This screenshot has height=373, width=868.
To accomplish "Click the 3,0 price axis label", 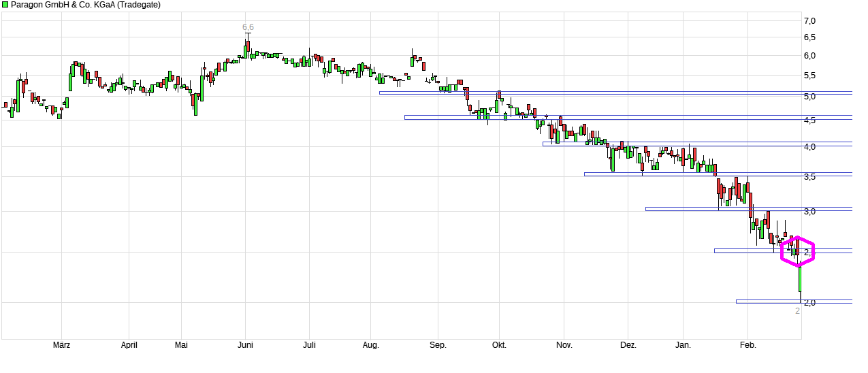I will [x=809, y=212].
